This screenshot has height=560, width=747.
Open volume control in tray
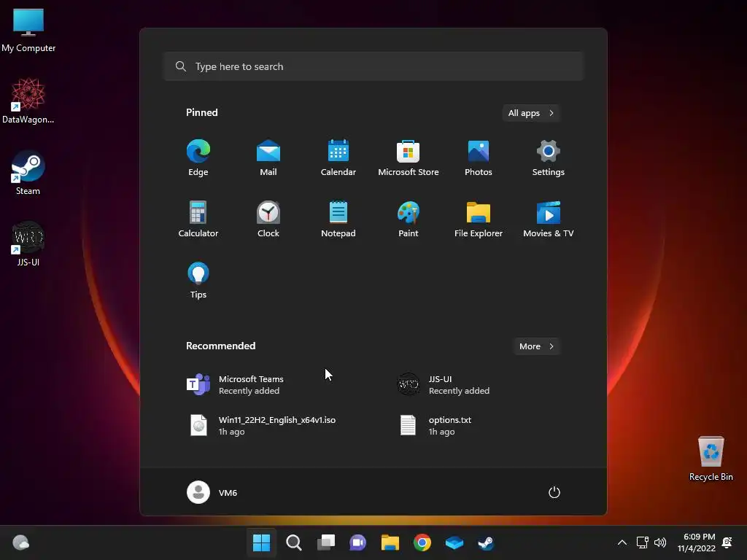[x=660, y=542]
